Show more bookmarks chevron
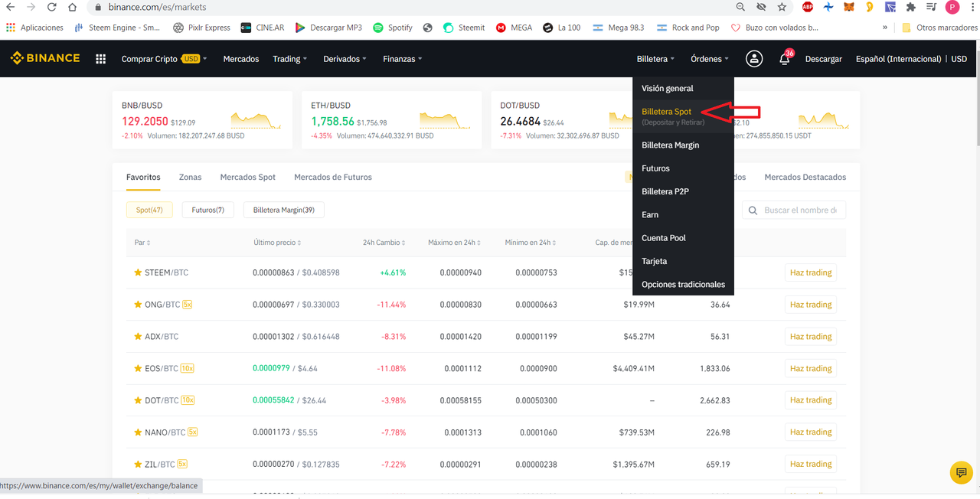 [x=885, y=28]
